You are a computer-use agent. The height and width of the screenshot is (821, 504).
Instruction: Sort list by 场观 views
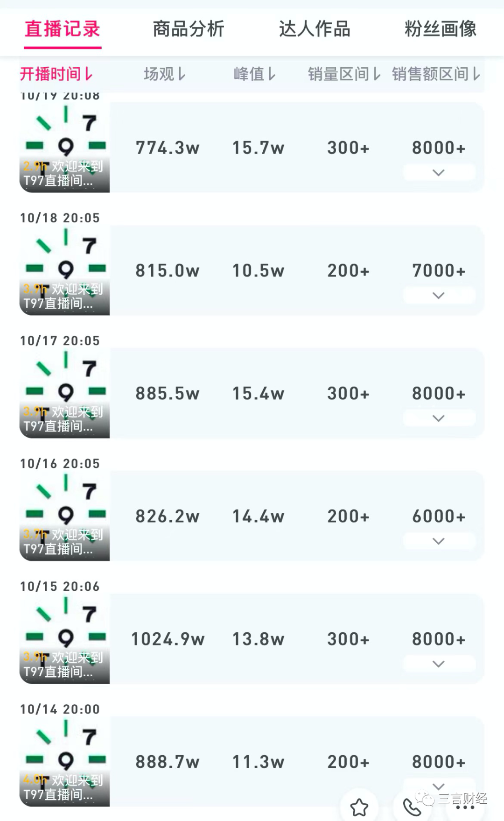pos(164,74)
